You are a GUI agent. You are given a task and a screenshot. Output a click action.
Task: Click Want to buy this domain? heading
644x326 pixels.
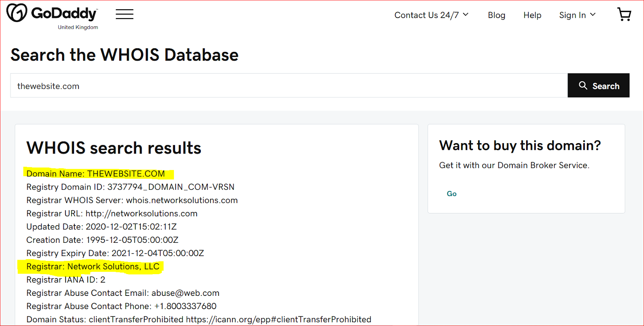coord(520,145)
